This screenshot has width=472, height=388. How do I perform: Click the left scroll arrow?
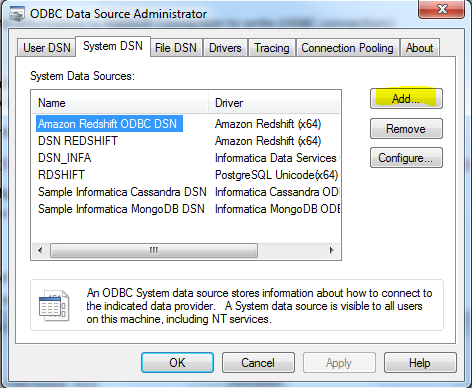(40, 250)
